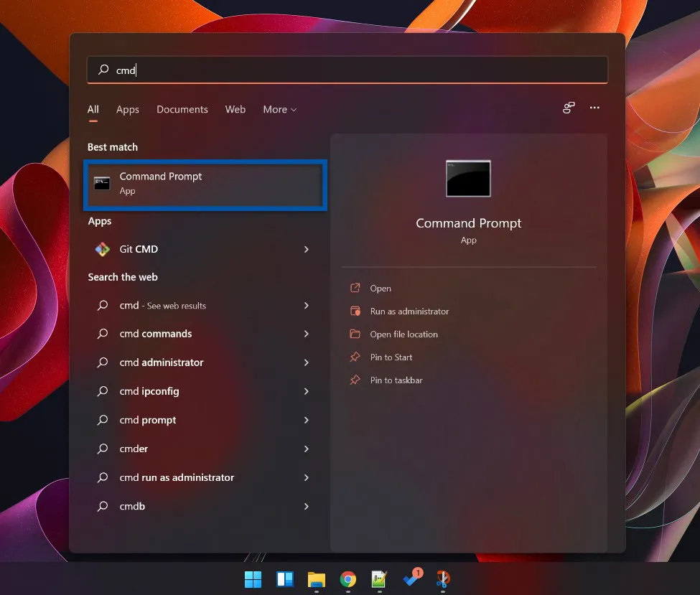This screenshot has width=700, height=595.
Task: Click the user feedback icon near the ellipsis
Action: pyautogui.click(x=568, y=108)
